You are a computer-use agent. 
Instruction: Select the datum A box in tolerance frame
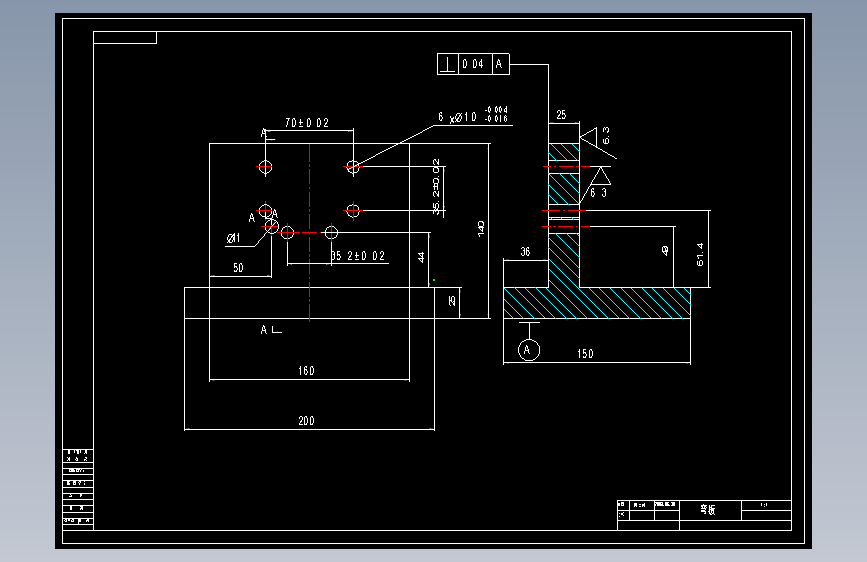pyautogui.click(x=500, y=64)
